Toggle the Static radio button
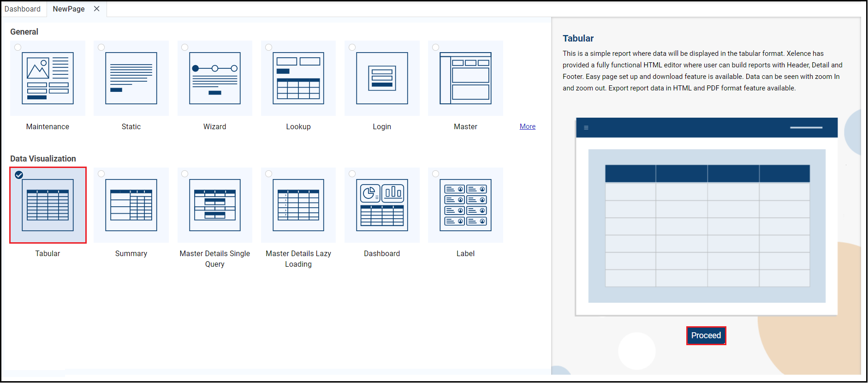Viewport: 868px width, 383px height. pyautogui.click(x=101, y=47)
